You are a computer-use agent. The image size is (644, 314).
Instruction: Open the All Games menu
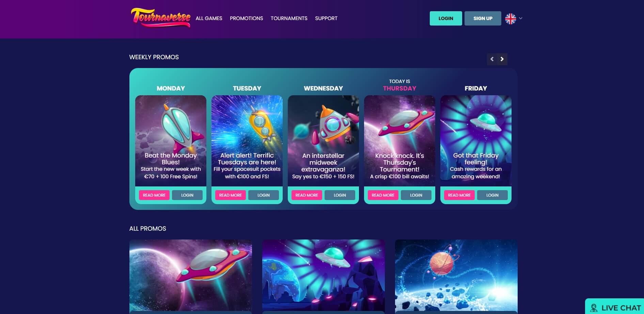coord(209,18)
